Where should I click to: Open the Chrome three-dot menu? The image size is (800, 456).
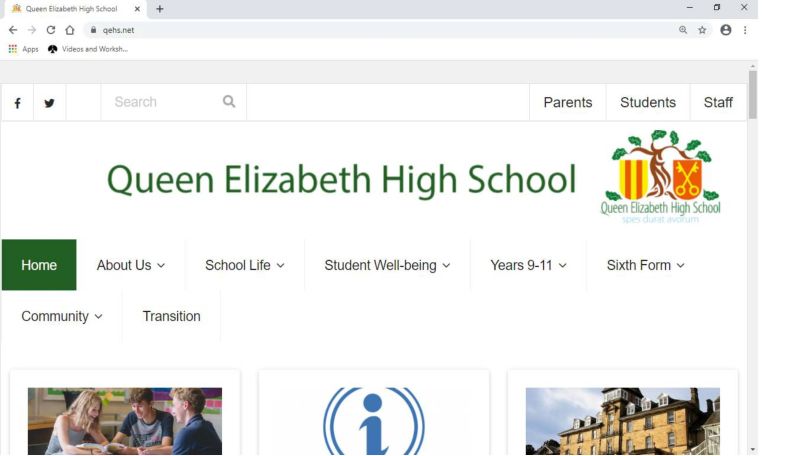(x=745, y=30)
